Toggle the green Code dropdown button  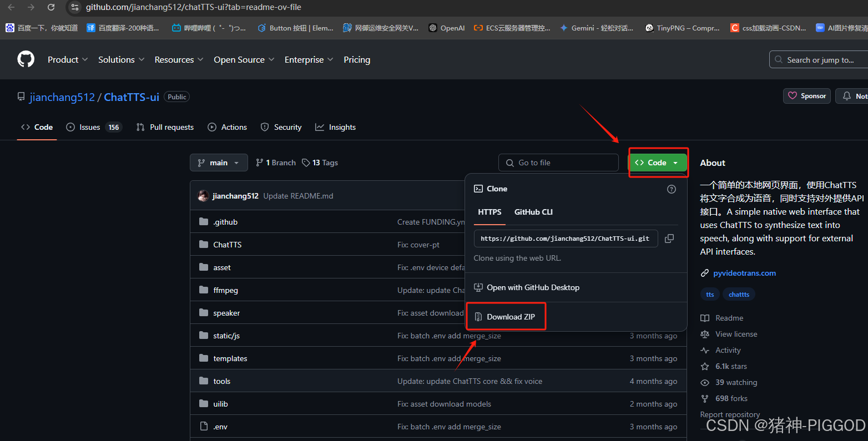[x=658, y=163]
